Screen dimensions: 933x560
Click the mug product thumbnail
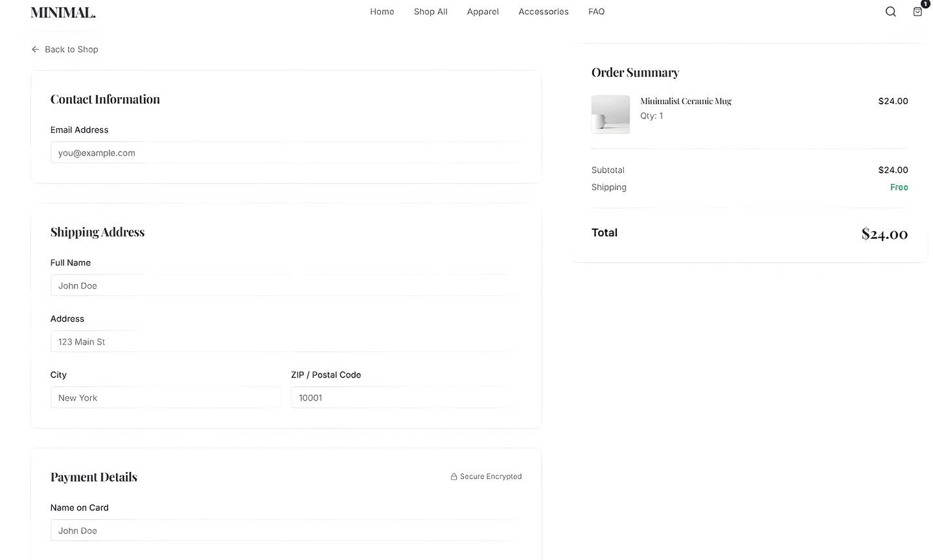610,114
